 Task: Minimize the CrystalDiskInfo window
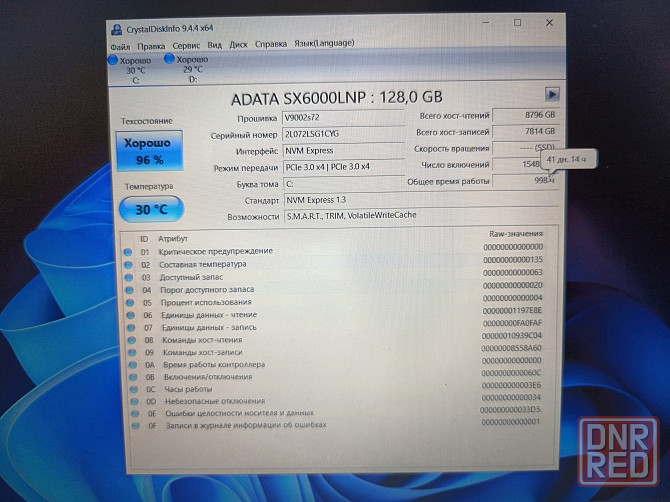click(x=486, y=22)
